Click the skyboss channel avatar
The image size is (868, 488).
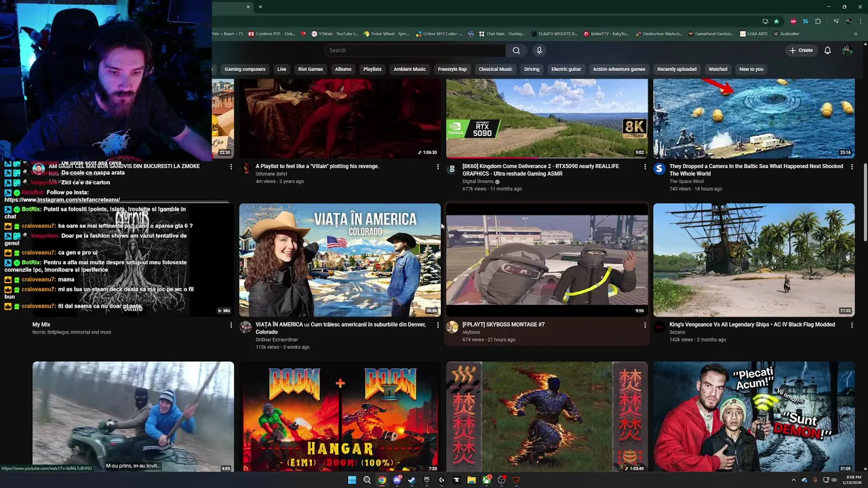452,327
